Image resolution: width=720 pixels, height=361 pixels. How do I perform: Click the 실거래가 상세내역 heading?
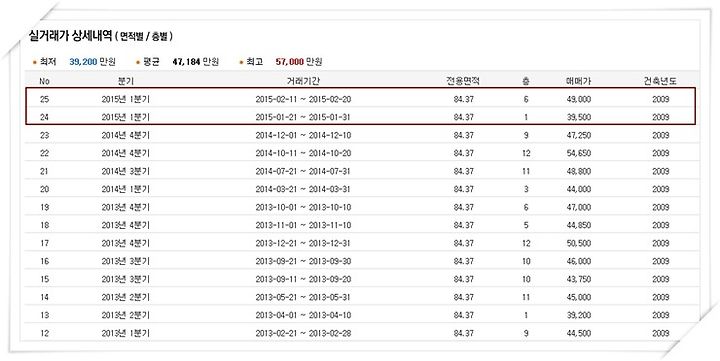click(70, 36)
